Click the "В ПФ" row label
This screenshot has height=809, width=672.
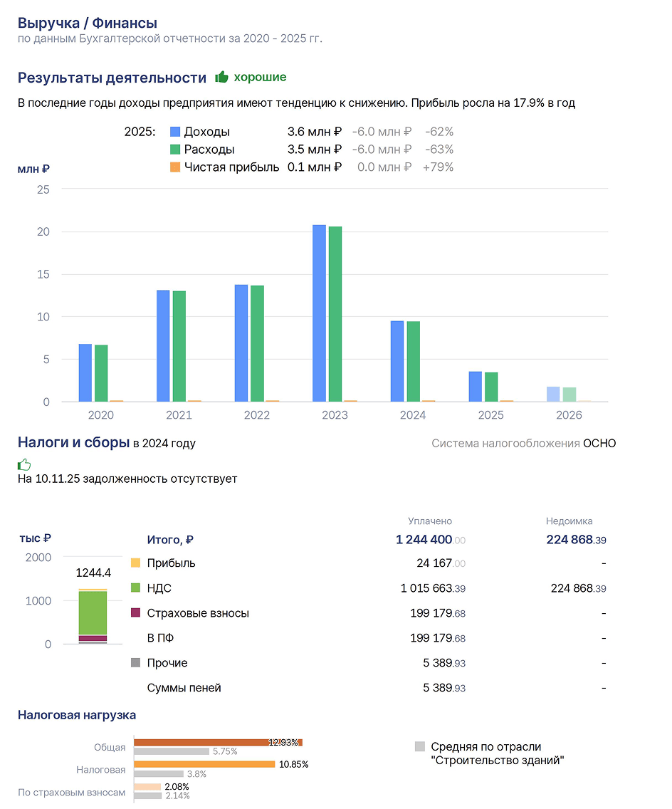click(160, 637)
